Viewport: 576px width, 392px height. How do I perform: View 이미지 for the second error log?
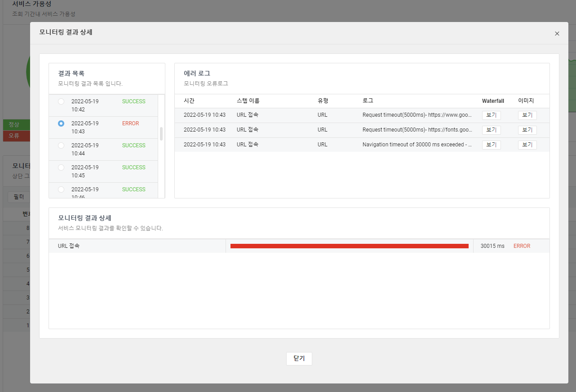[527, 130]
